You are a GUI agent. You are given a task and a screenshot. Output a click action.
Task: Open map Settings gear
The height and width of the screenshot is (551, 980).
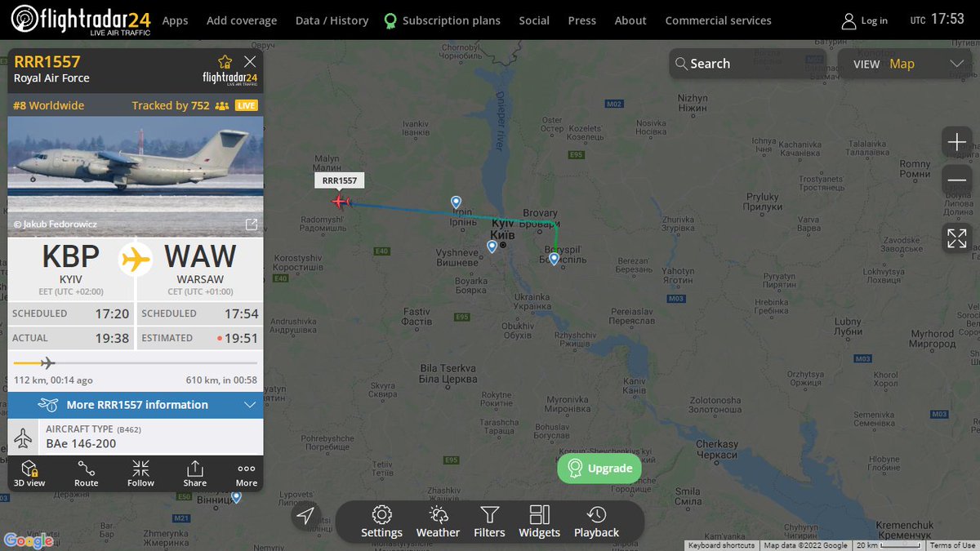(x=381, y=522)
